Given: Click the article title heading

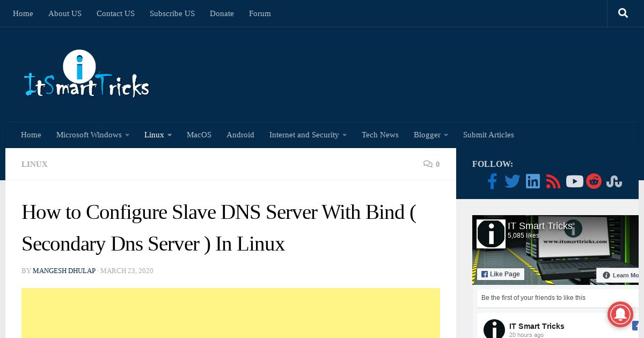Looking at the screenshot, I should click(219, 228).
